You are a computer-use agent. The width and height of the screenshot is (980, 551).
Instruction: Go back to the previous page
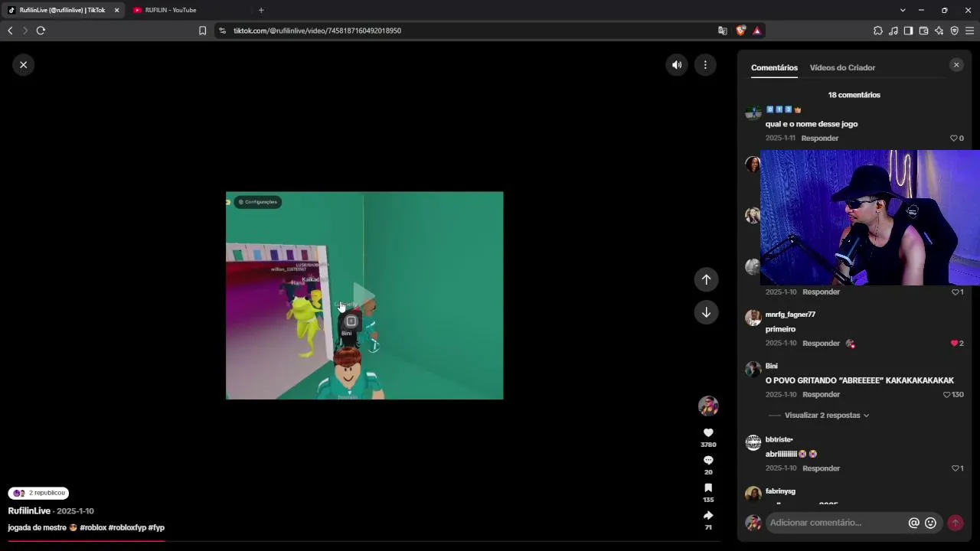[10, 31]
